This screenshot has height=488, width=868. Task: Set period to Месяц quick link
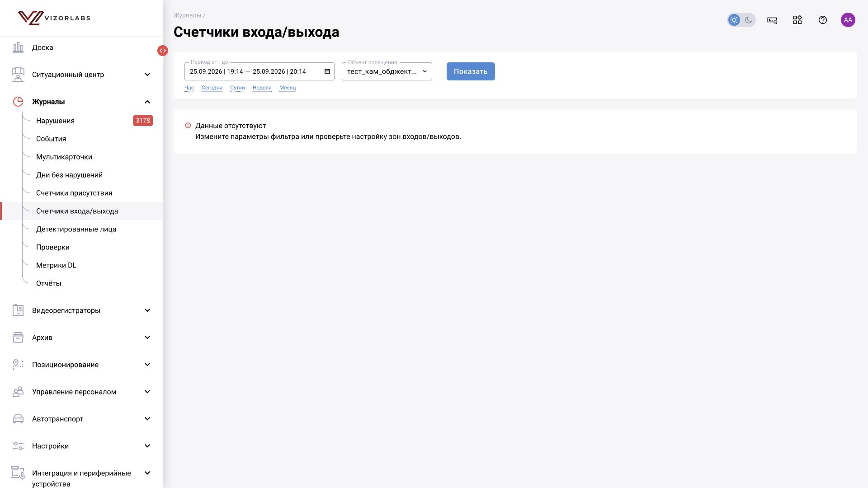click(x=288, y=88)
